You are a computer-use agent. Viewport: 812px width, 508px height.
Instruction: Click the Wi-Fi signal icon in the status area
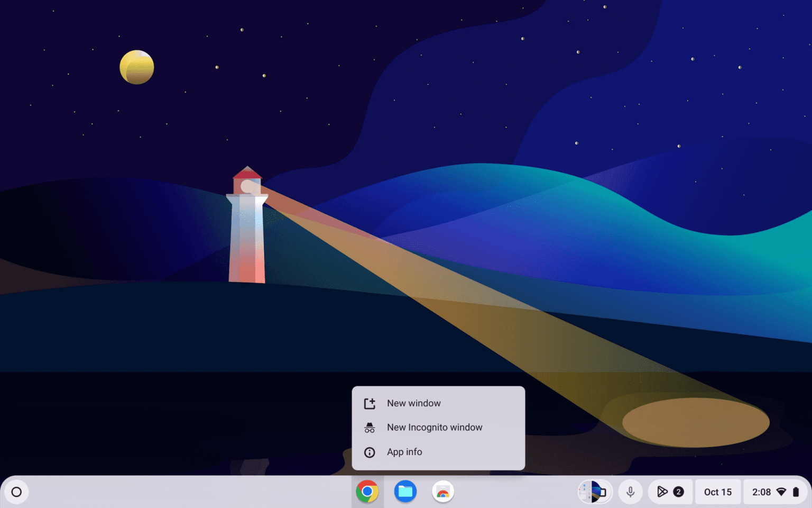click(x=782, y=492)
